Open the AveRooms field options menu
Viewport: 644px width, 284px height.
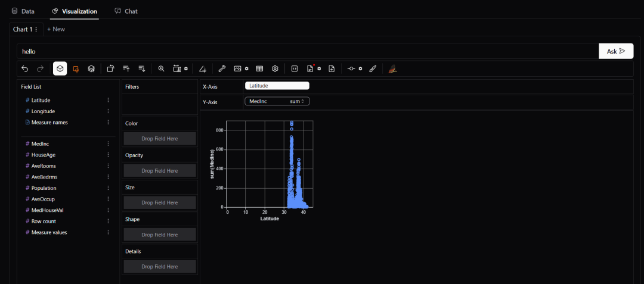[109, 166]
